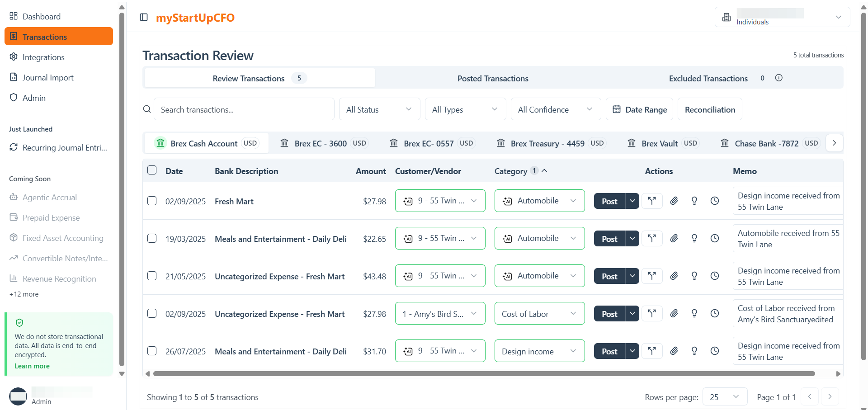Edit memo of Cost of Labor row

(788, 313)
